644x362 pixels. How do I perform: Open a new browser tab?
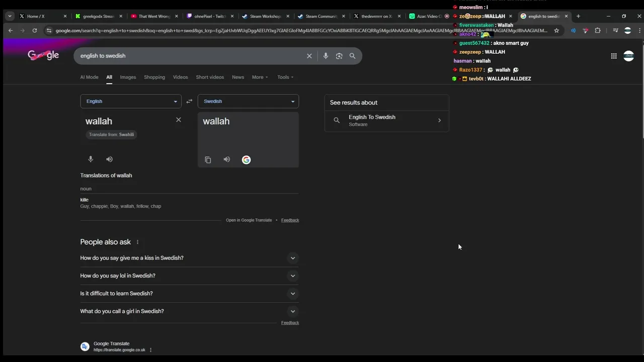[x=578, y=16]
